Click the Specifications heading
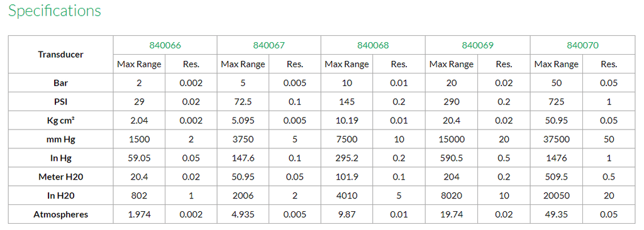The image size is (644, 230). [55, 11]
